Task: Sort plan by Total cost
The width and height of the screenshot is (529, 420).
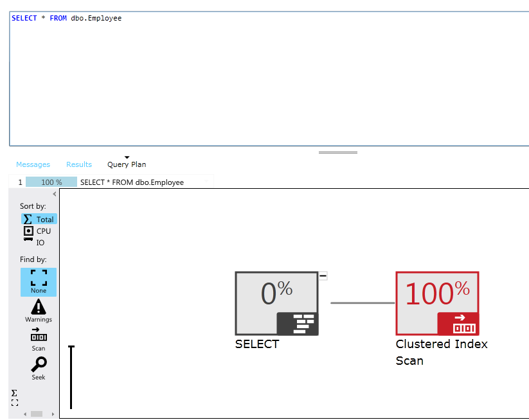Action: [x=39, y=219]
